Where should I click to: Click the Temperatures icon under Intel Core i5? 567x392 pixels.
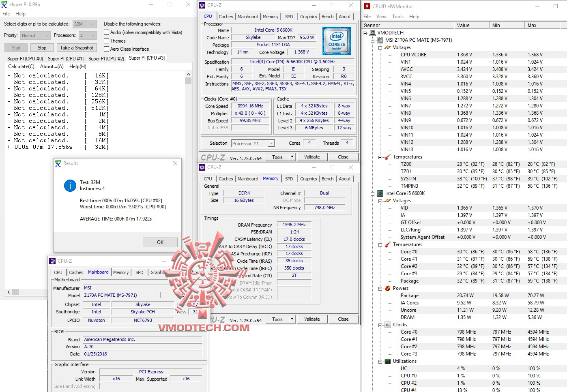click(x=388, y=244)
